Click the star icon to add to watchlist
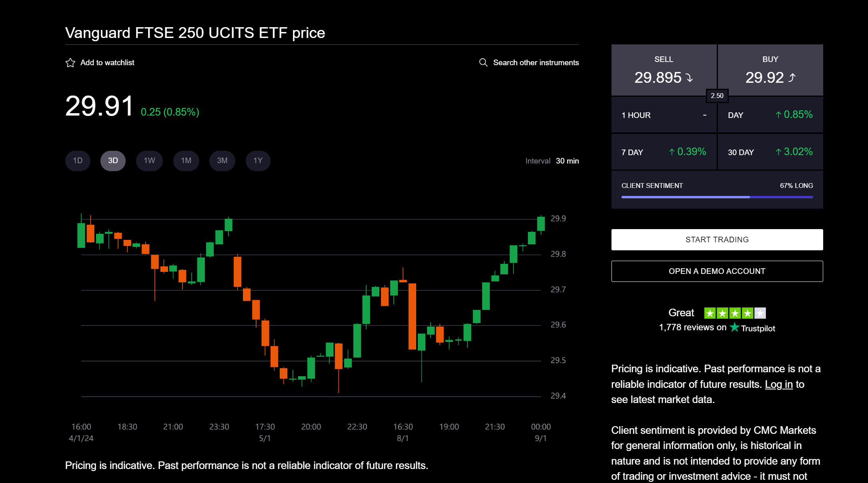 click(70, 63)
